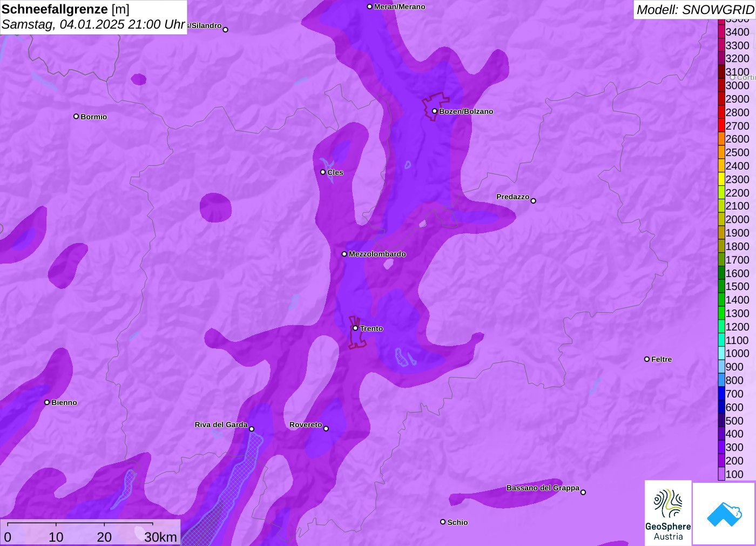This screenshot has width=756, height=546.
Task: Select the 500 m legend color swatch
Action: click(x=721, y=421)
